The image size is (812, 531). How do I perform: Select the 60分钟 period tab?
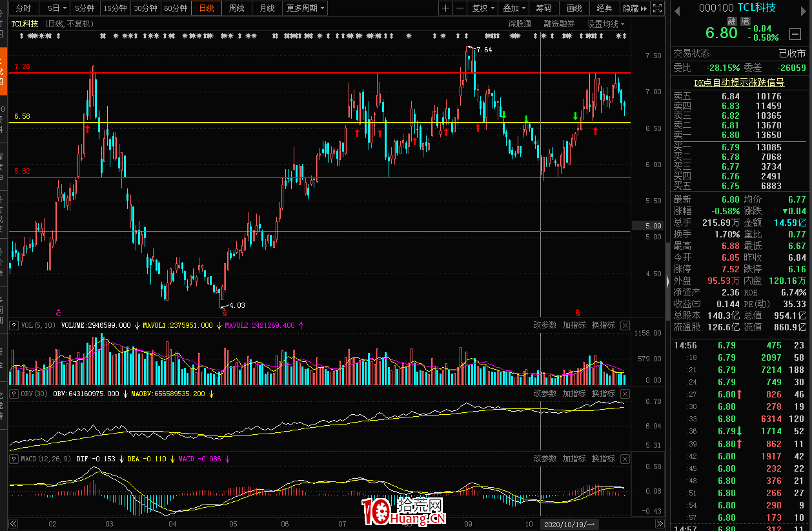pyautogui.click(x=176, y=8)
